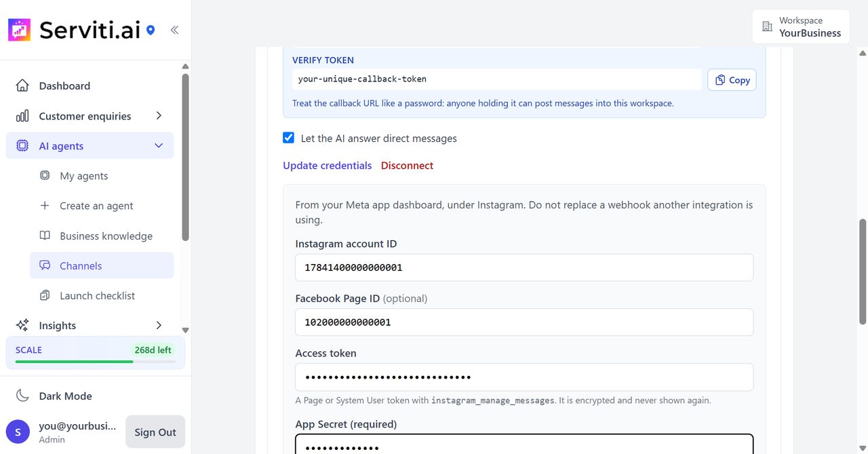This screenshot has width=868, height=454.
Task: Click the sidebar scrollbar thumb
Action: click(x=186, y=157)
